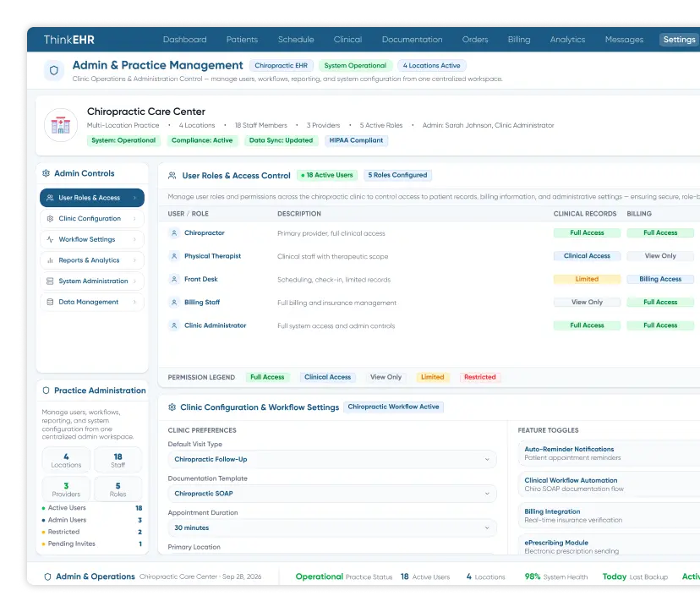Click the people icon beside User Roles & Access Control heading
Screen dimensions: 700x612
172,176
